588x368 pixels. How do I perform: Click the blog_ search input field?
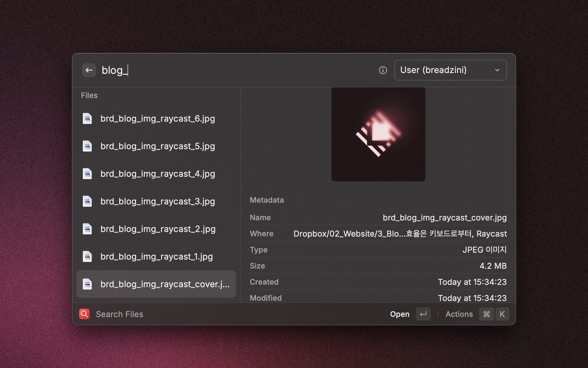pos(235,70)
